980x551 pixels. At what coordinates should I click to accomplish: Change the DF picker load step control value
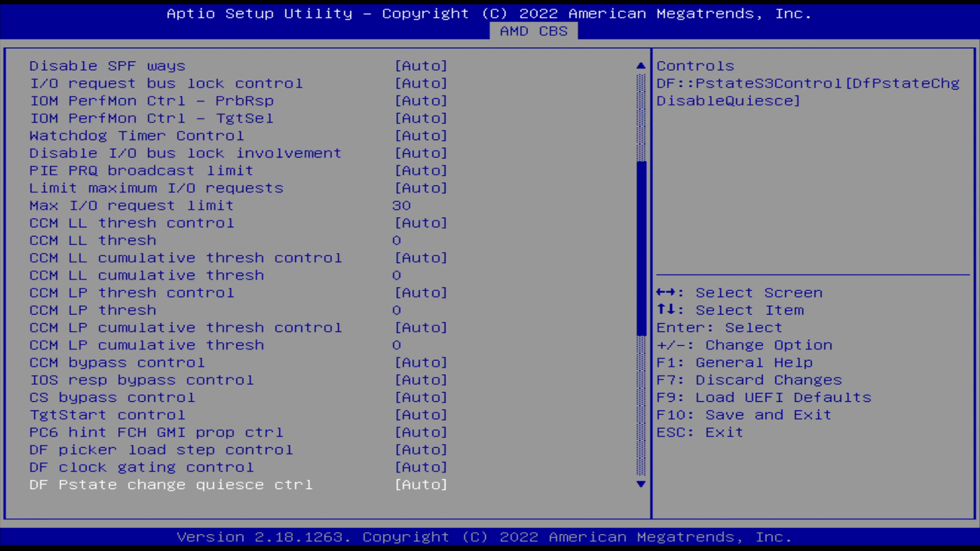click(x=421, y=450)
